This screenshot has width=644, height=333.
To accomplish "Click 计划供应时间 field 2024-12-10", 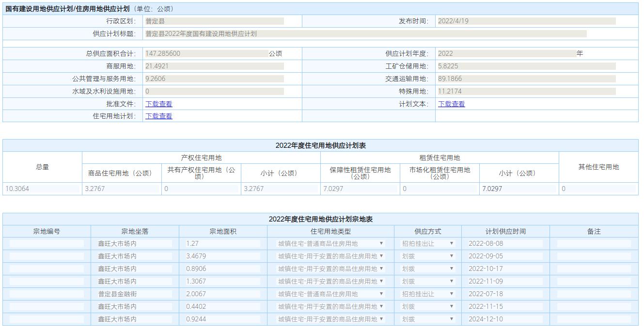I will click(505, 319).
